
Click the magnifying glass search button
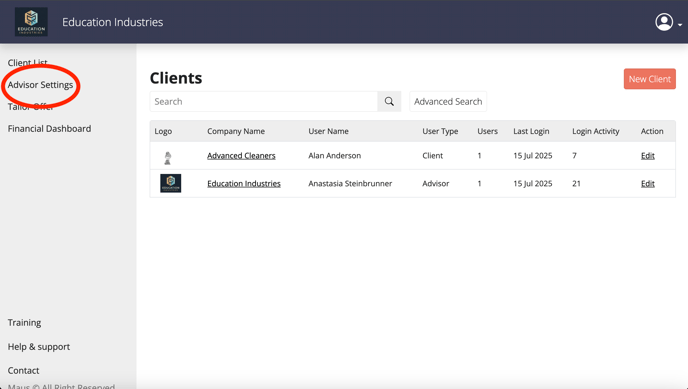(389, 101)
